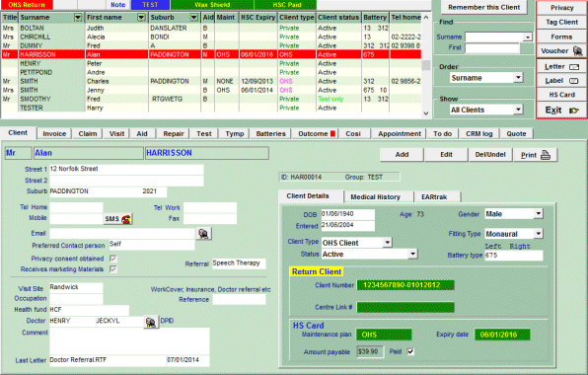Viewport: 588px width, 375px height.
Task: Click the Label icon
Action: click(574, 81)
